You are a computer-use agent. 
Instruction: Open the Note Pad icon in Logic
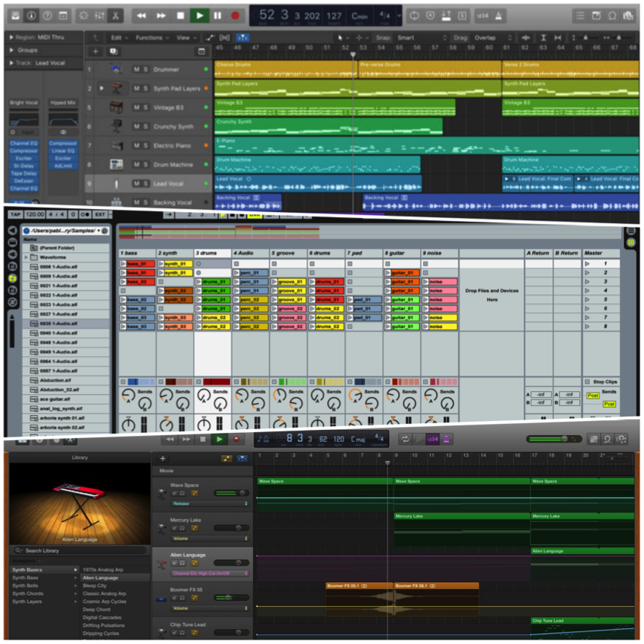pos(596,16)
